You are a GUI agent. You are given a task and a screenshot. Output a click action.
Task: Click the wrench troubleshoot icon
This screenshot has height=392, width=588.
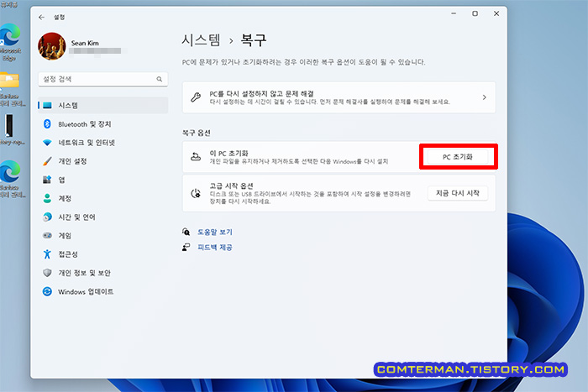click(x=196, y=97)
